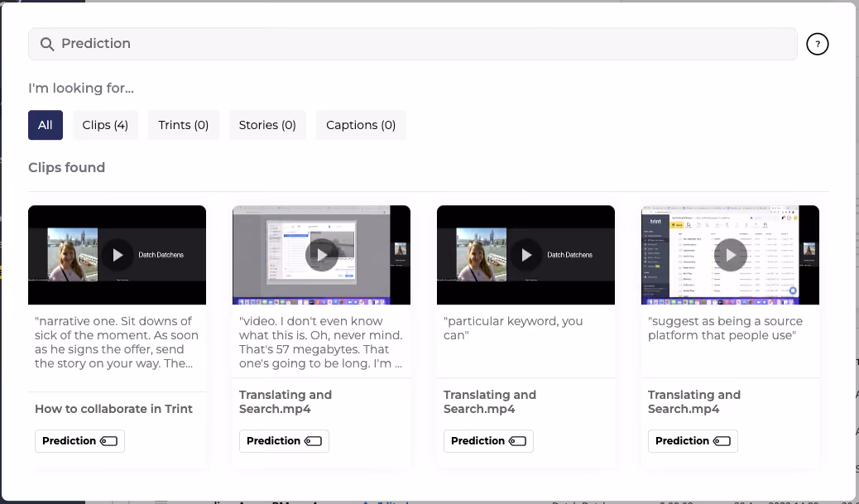Play the "suggest as being a source" clip
859x504 pixels.
(x=730, y=255)
